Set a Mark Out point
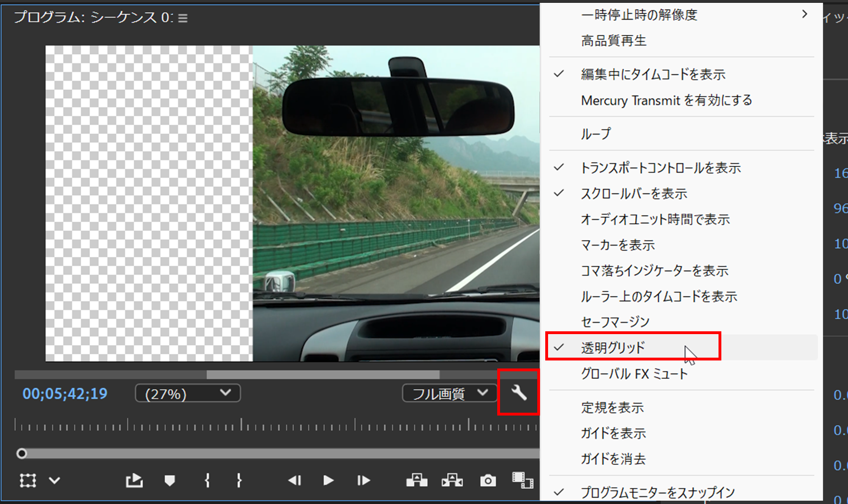The width and height of the screenshot is (848, 504). point(239,480)
